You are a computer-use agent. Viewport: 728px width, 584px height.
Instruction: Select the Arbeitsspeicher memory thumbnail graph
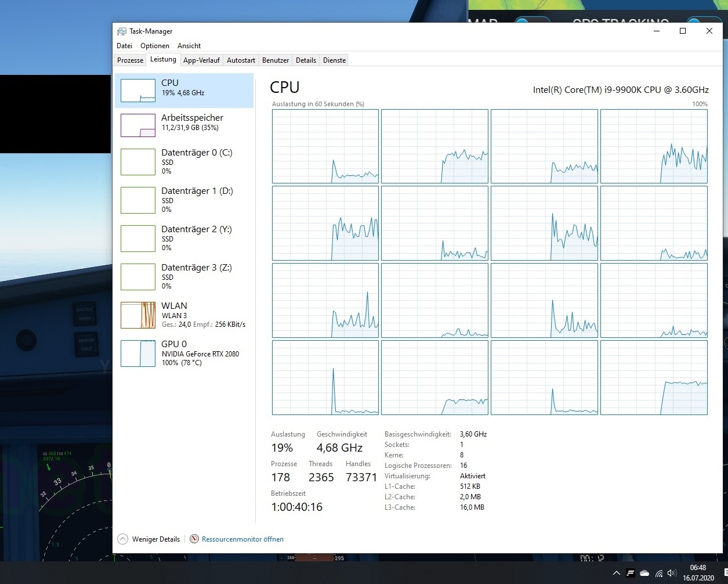click(x=138, y=125)
